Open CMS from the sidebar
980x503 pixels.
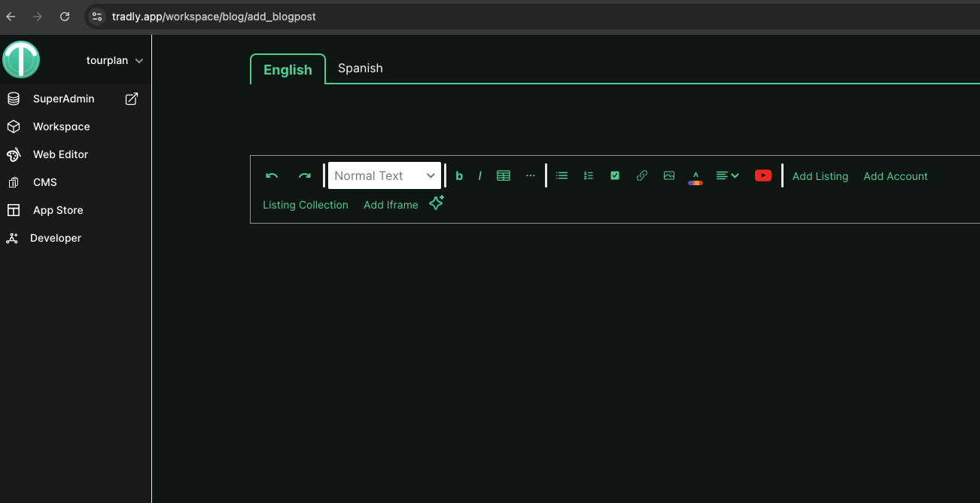pos(45,182)
